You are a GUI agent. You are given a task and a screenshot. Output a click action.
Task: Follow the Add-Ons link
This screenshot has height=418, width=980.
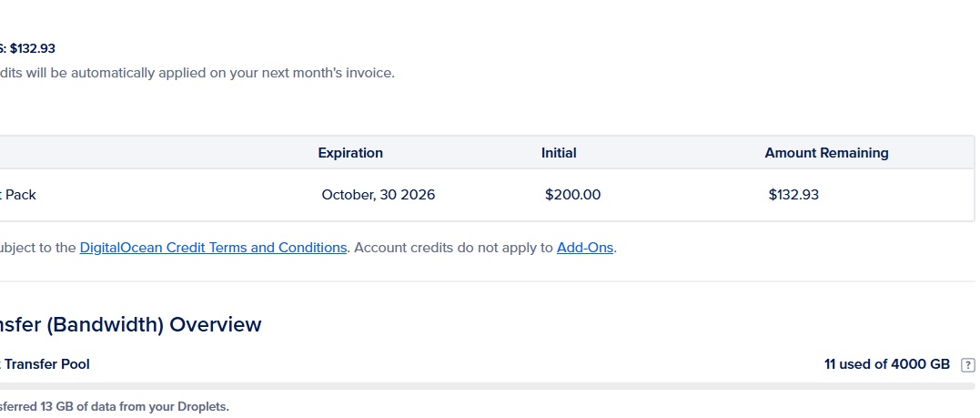tap(585, 248)
